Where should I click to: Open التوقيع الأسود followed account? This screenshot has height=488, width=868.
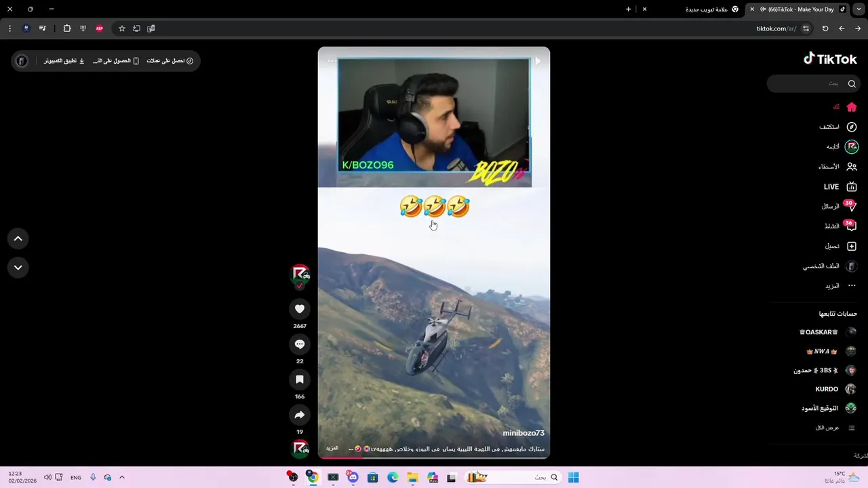(829, 408)
